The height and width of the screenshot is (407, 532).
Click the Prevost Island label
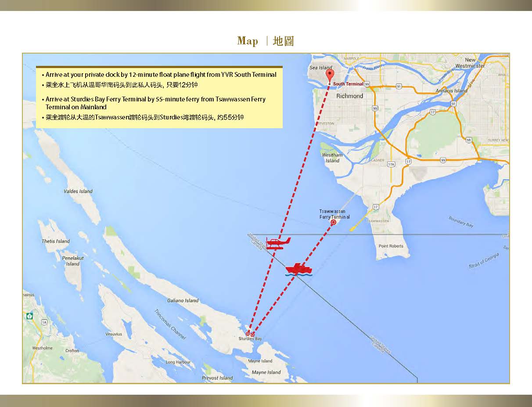pos(217,378)
